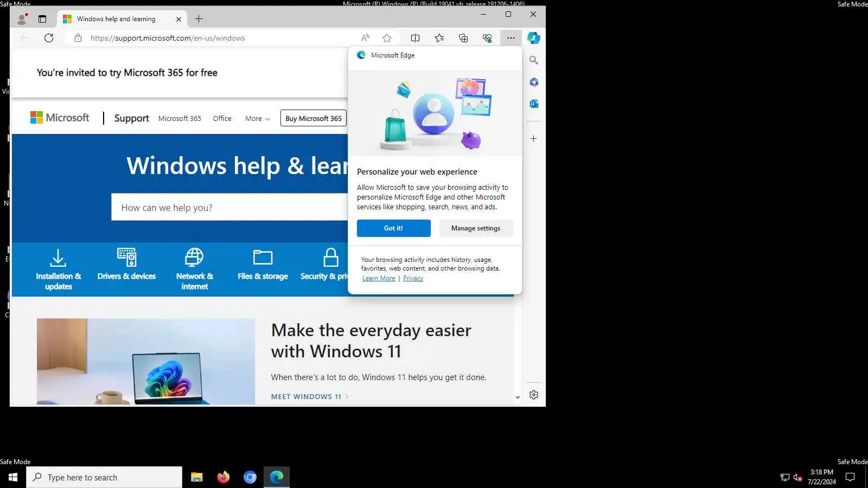Click the address bar URL
868x488 pixels.
[168, 38]
